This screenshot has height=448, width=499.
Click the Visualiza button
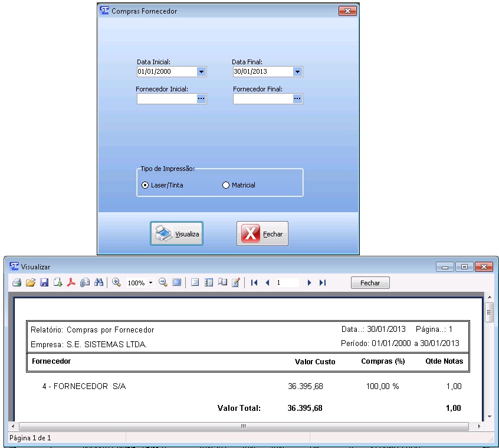coord(177,233)
